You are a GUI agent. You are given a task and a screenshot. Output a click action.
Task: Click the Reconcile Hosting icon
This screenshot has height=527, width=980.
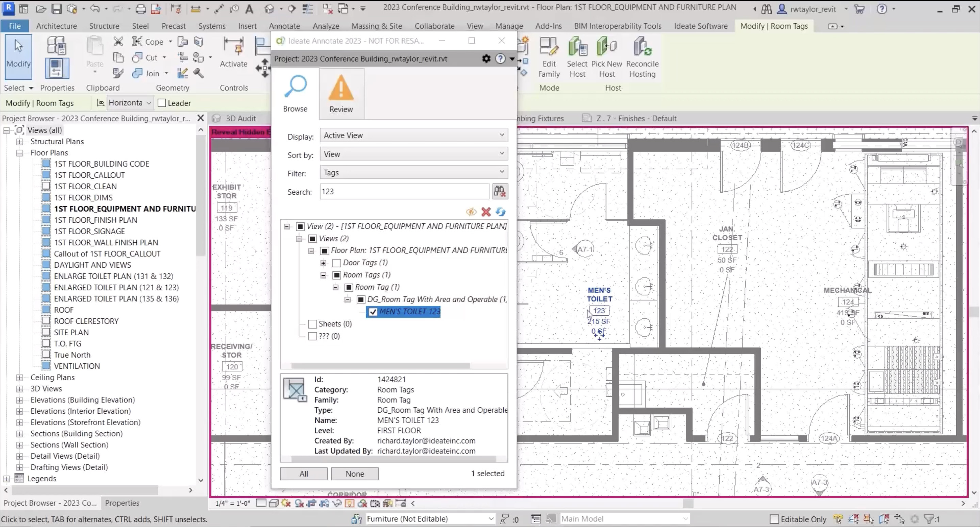[642, 47]
